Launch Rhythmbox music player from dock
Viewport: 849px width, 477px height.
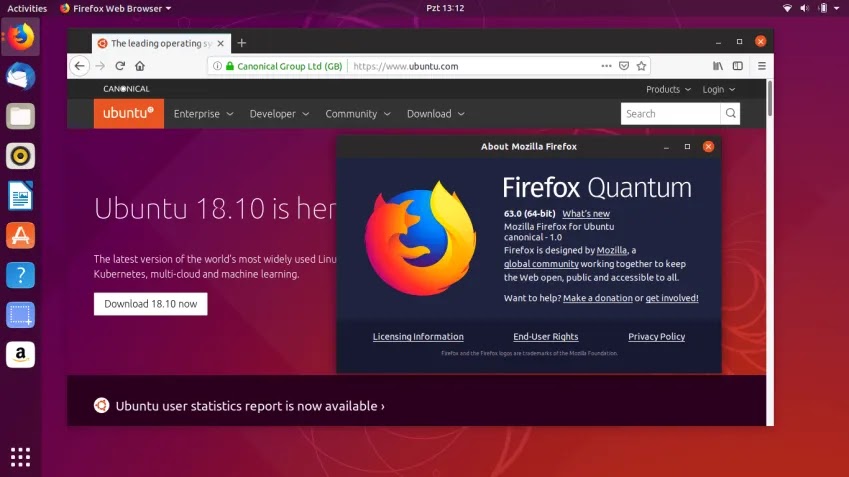pyautogui.click(x=21, y=156)
